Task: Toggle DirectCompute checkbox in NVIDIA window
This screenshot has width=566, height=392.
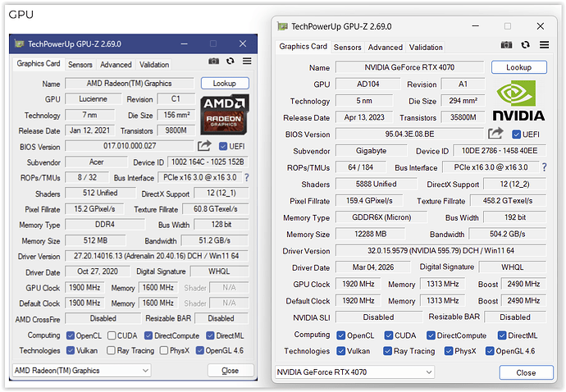Action: tap(431, 335)
